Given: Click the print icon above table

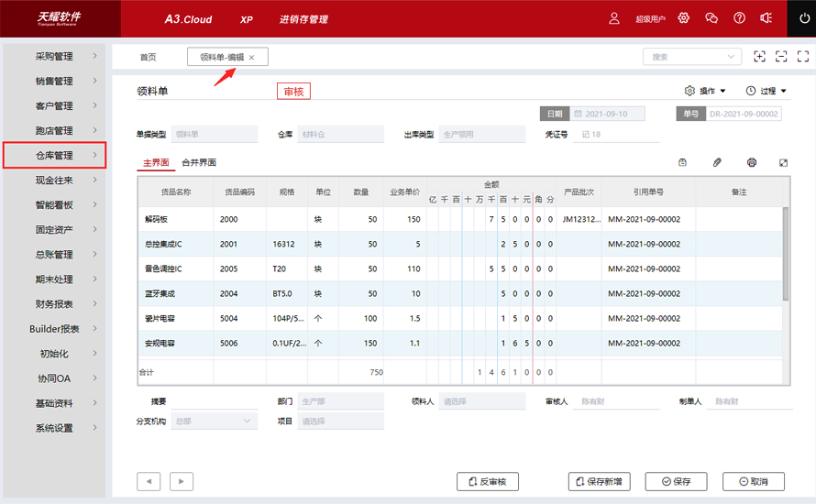Looking at the screenshot, I should (x=752, y=162).
